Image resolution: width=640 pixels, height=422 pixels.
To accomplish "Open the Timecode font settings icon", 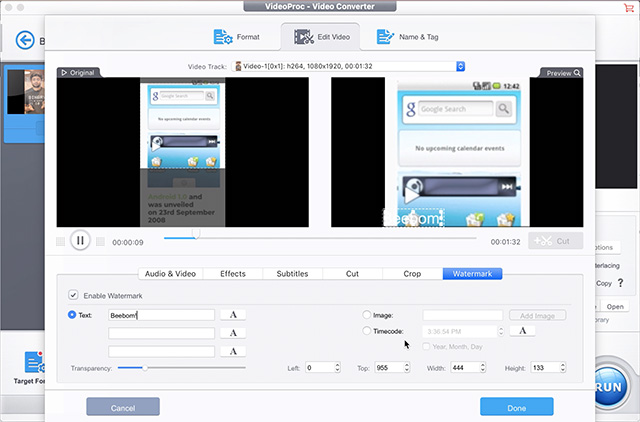I will tap(522, 331).
